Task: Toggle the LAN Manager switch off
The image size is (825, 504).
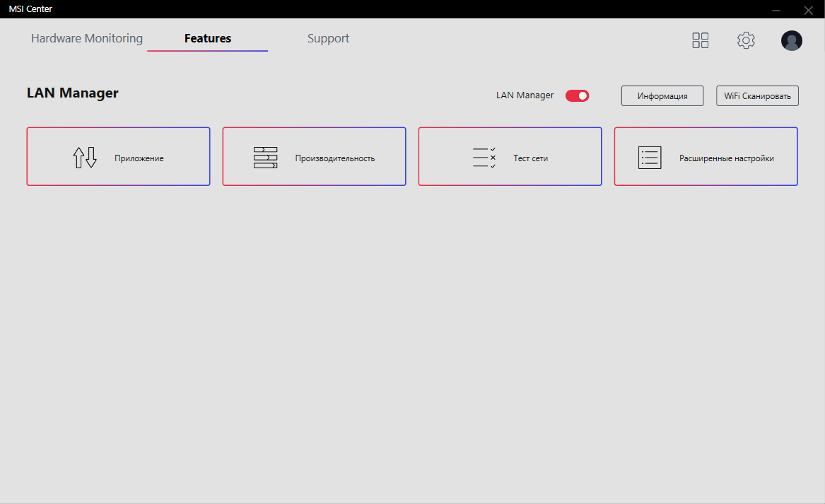Action: pyautogui.click(x=577, y=95)
